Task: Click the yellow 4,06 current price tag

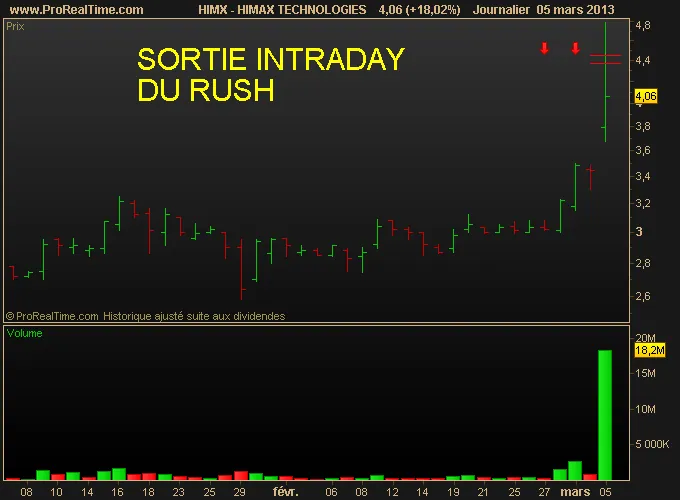Action: pyautogui.click(x=646, y=96)
